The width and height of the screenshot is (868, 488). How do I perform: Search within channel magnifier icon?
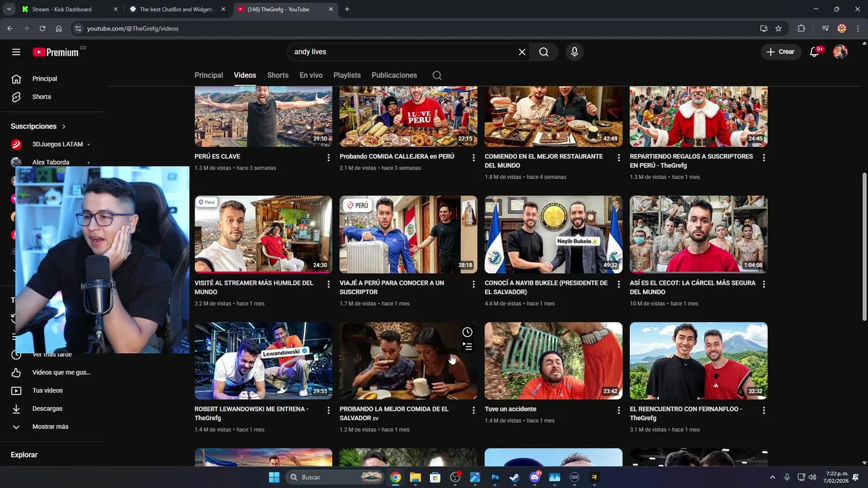[x=437, y=75]
